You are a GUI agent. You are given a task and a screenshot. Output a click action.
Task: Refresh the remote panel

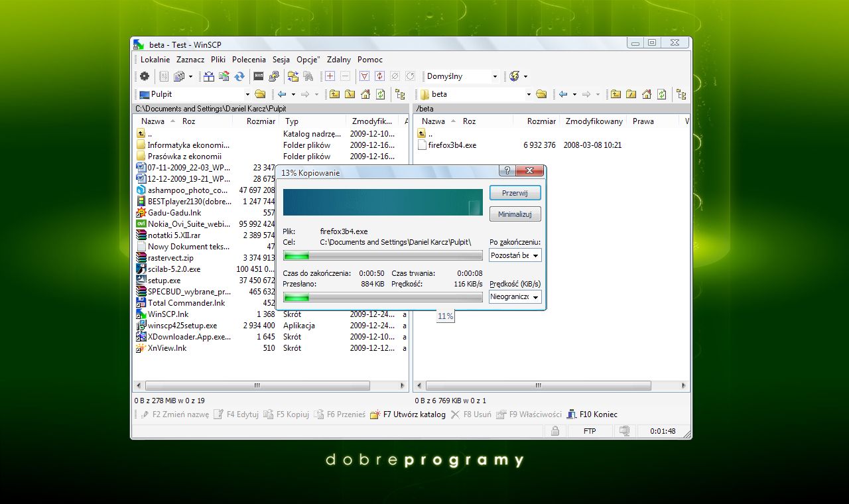pos(661,94)
